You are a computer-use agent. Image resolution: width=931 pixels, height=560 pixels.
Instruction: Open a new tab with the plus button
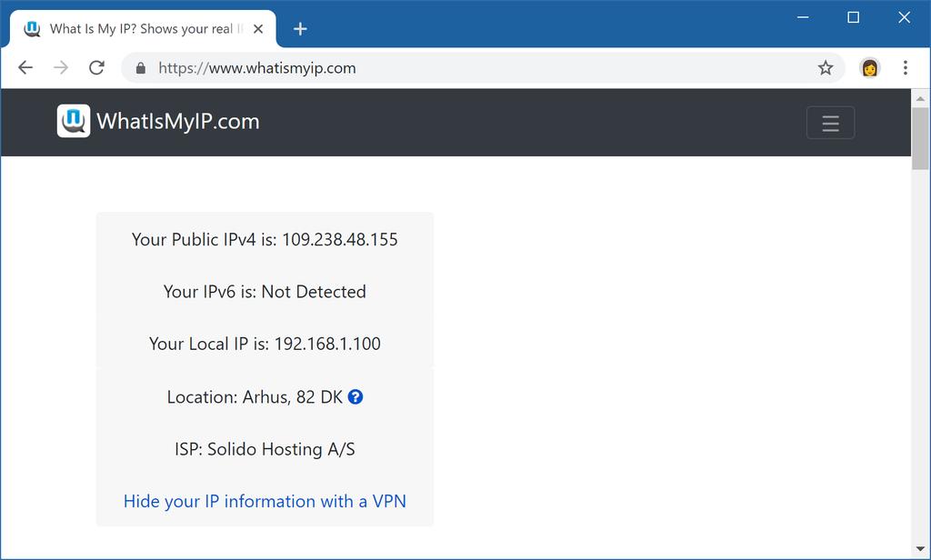tap(300, 28)
